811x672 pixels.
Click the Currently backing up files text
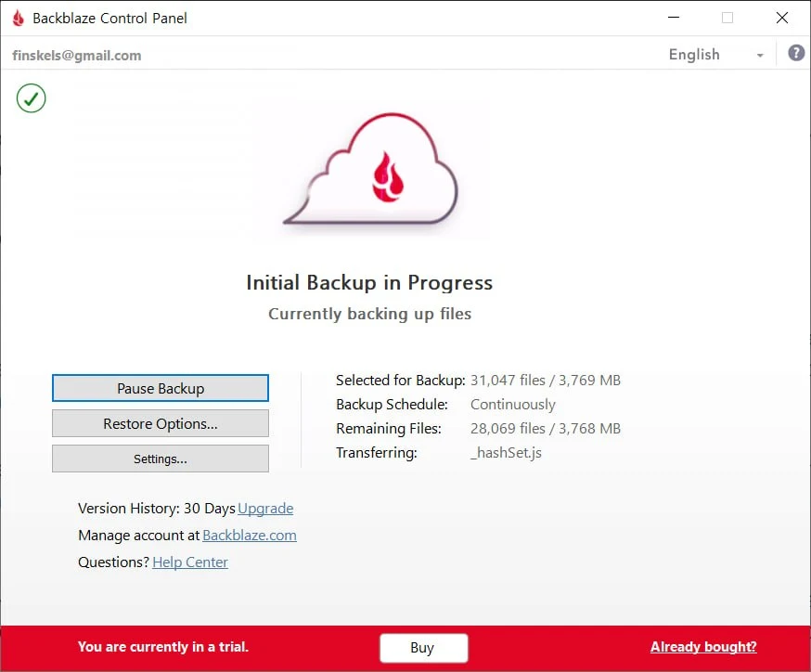(370, 314)
